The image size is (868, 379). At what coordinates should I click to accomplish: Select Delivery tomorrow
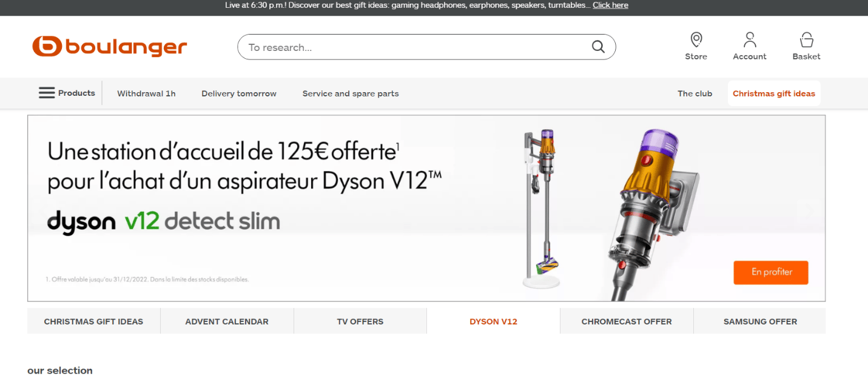pyautogui.click(x=239, y=93)
